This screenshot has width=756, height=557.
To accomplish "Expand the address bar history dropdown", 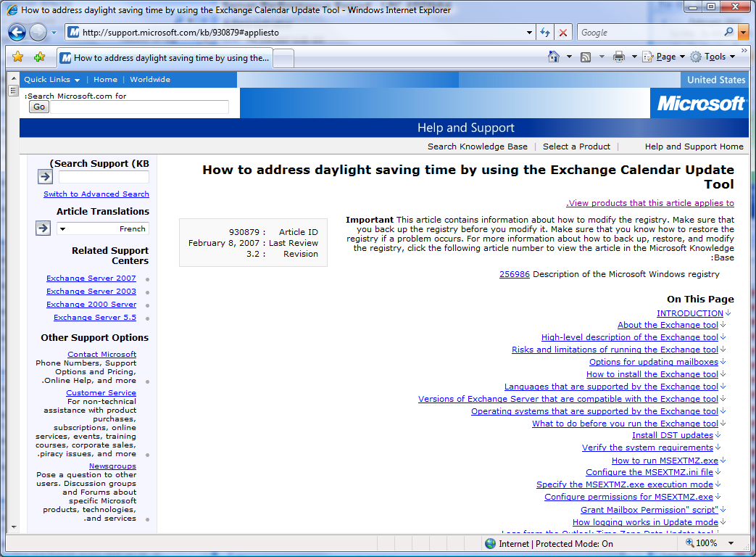I will tap(529, 33).
